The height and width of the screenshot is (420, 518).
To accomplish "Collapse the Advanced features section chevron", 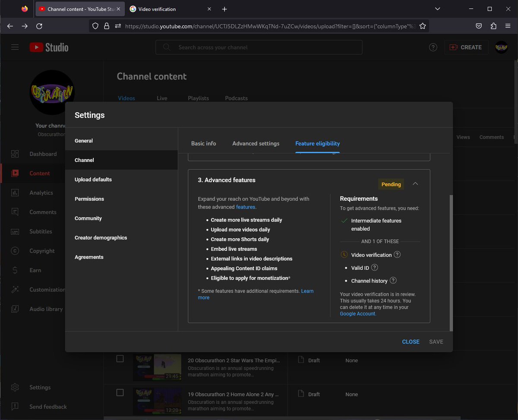I will [x=415, y=184].
